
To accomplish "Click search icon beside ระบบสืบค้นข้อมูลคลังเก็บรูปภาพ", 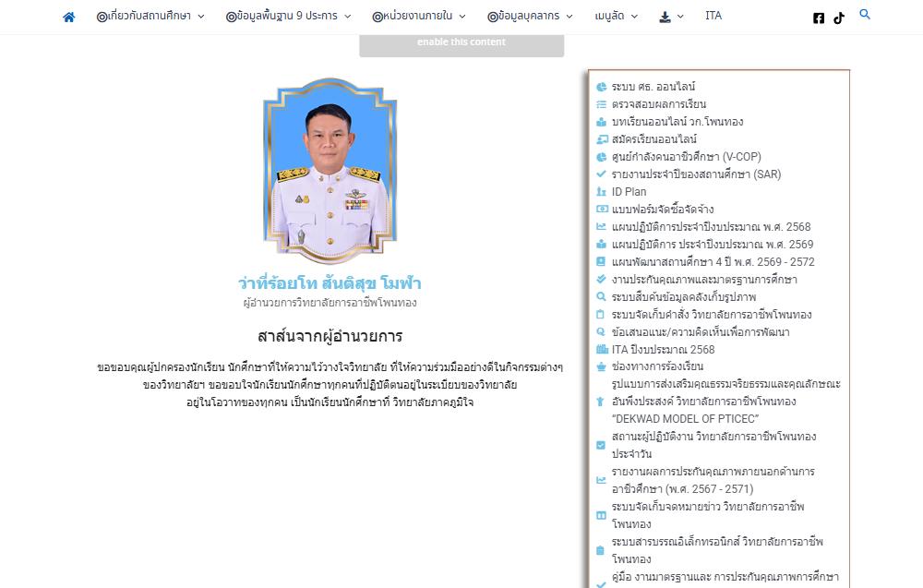I will pos(601,296).
